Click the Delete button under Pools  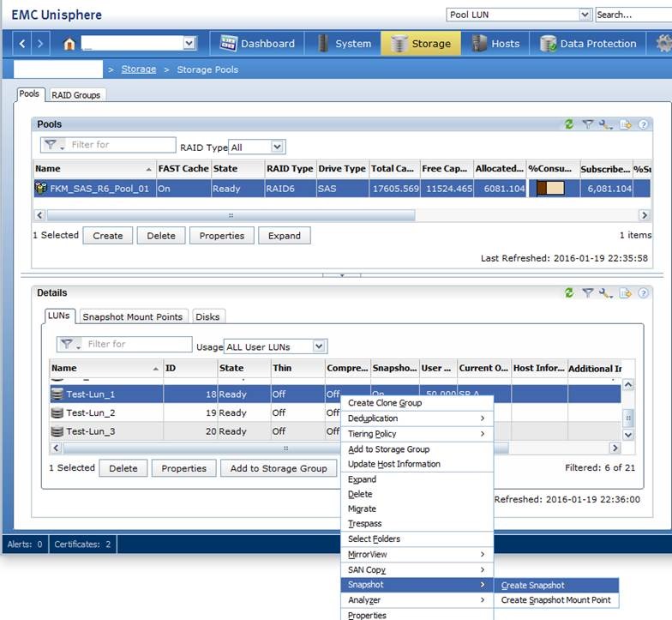click(161, 235)
